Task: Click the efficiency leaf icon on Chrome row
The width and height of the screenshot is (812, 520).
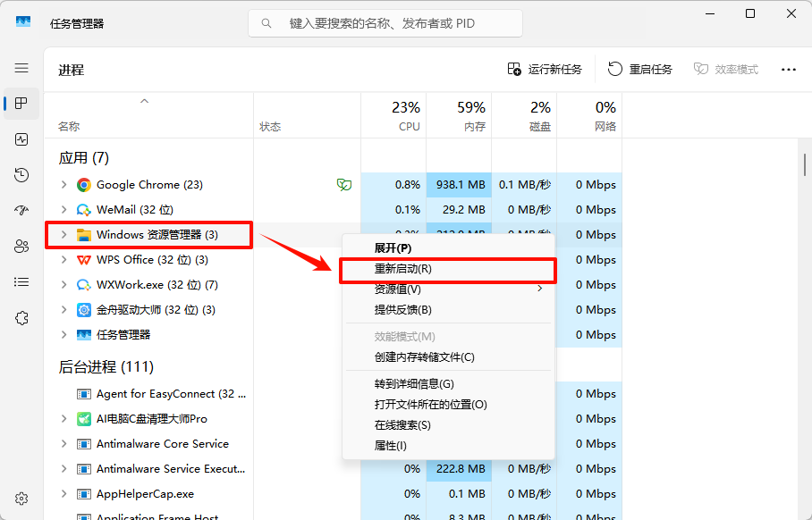Action: tap(343, 184)
